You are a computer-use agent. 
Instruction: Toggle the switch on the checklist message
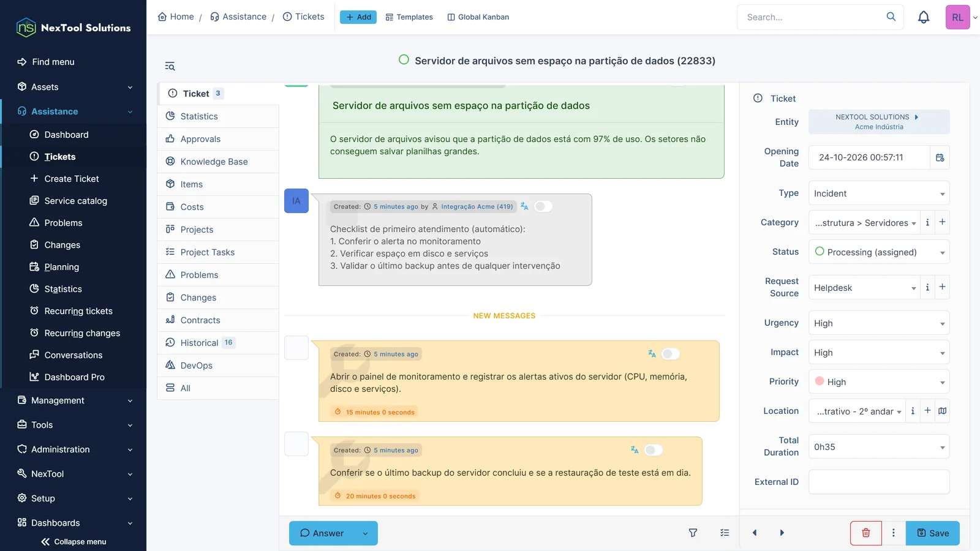543,206
